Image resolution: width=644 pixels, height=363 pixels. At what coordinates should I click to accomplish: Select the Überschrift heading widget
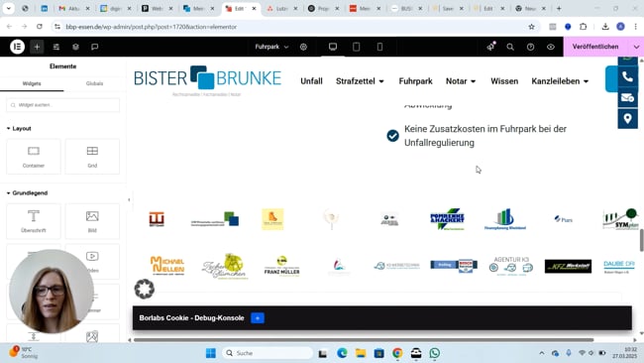pos(34,221)
